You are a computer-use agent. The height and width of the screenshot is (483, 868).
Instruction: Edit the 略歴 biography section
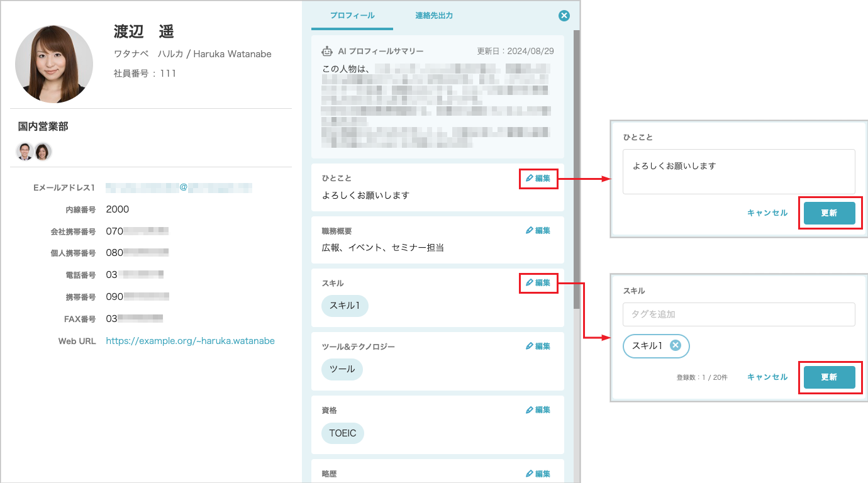(538, 473)
